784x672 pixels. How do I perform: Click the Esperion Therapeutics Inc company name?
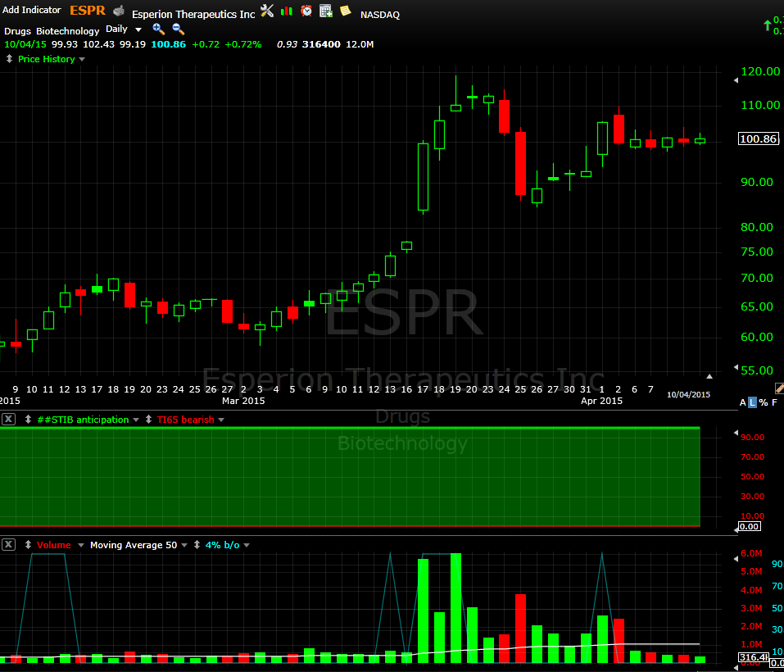[193, 15]
